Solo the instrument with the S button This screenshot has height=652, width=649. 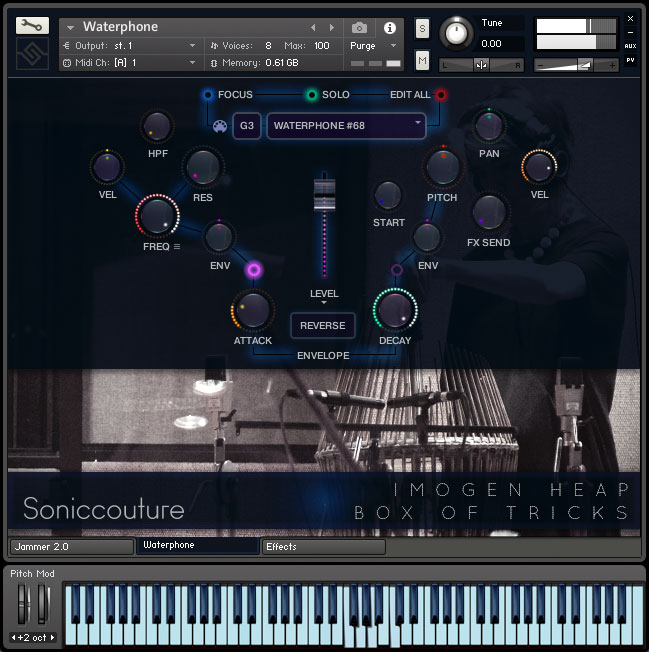pyautogui.click(x=422, y=29)
